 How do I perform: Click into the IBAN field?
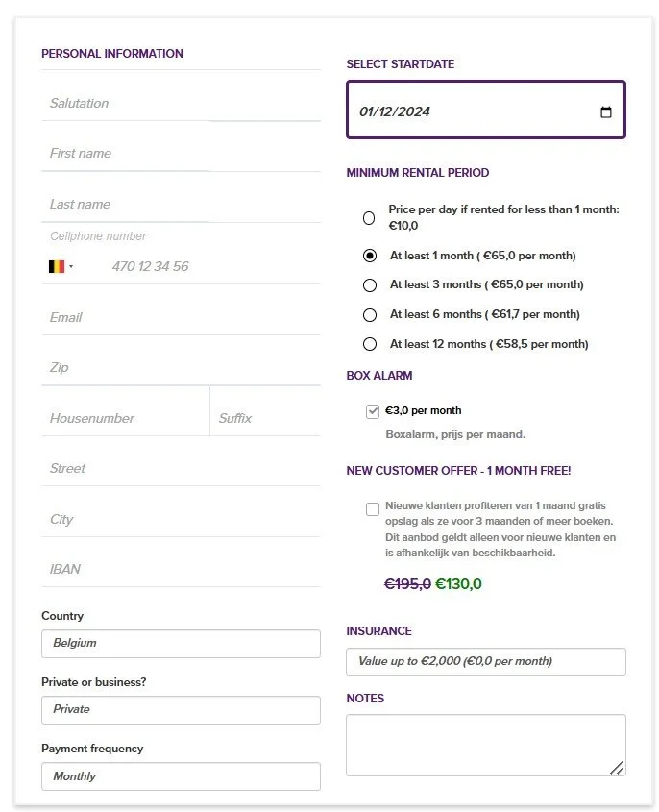pyautogui.click(x=182, y=569)
